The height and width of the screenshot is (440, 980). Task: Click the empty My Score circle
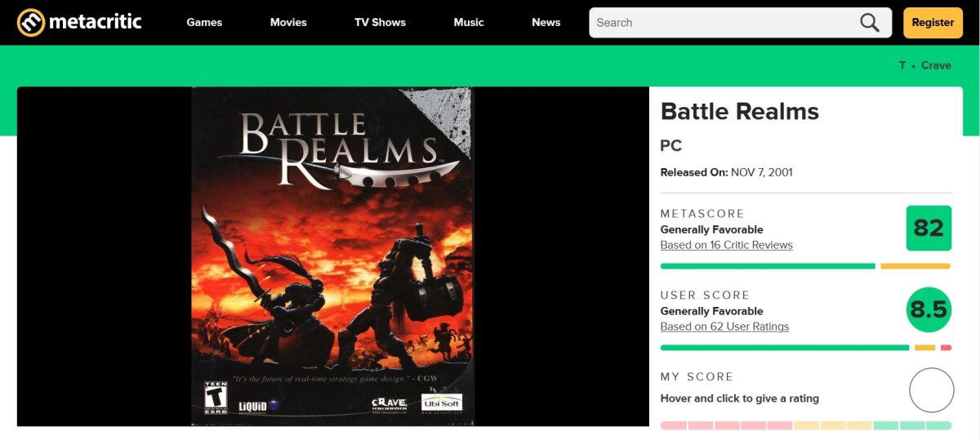932,390
